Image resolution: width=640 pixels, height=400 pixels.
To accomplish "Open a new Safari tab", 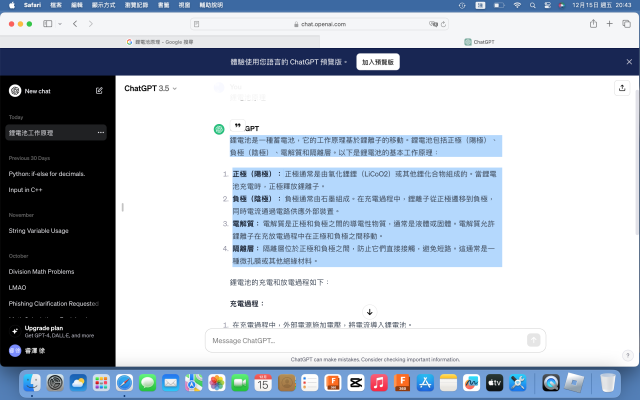I will 609,24.
